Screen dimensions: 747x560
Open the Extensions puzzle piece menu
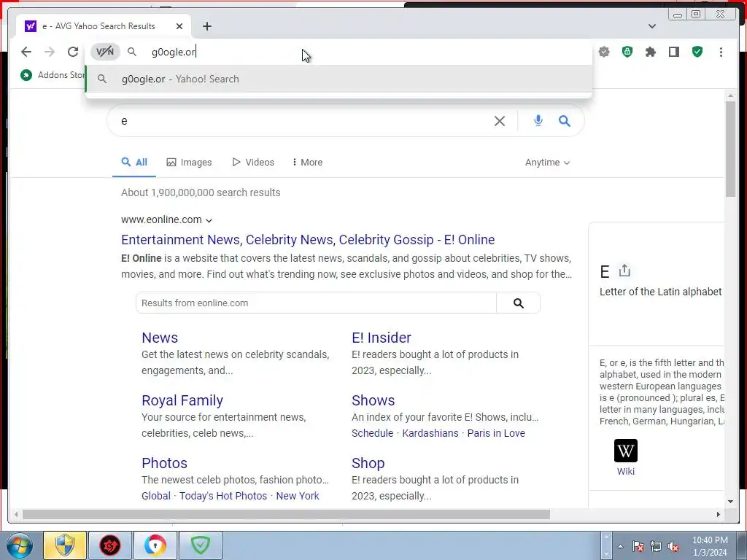(650, 52)
